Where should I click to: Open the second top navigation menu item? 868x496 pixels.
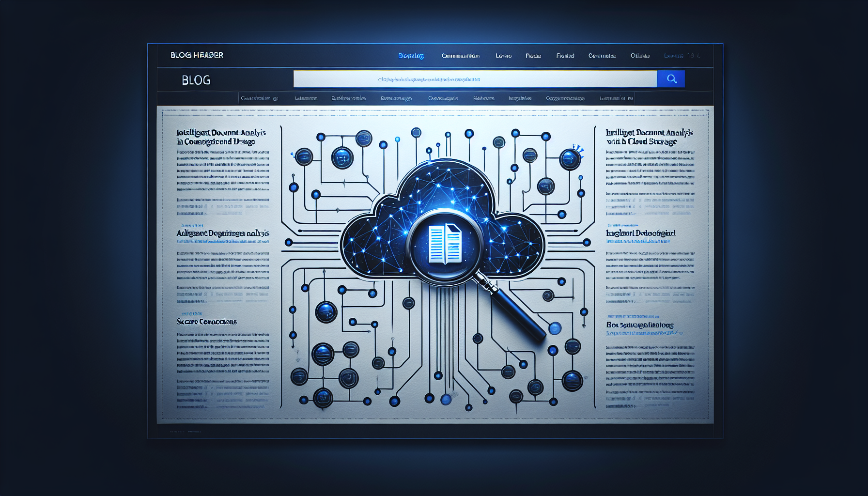coord(460,56)
